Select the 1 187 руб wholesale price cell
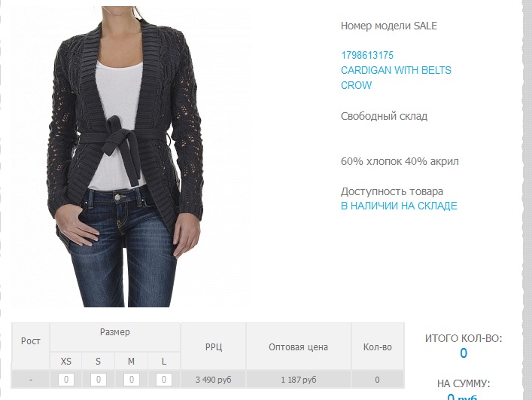The height and width of the screenshot is (400, 532). [x=298, y=380]
